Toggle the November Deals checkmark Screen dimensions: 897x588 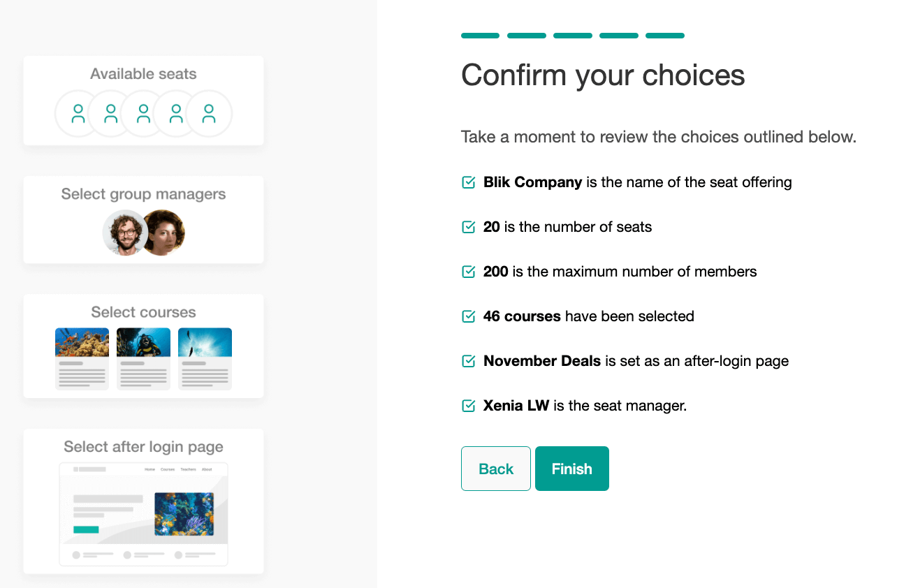point(469,361)
